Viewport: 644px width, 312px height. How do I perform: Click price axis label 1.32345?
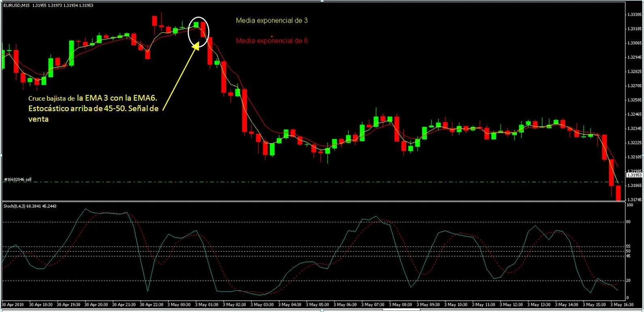tap(634, 129)
